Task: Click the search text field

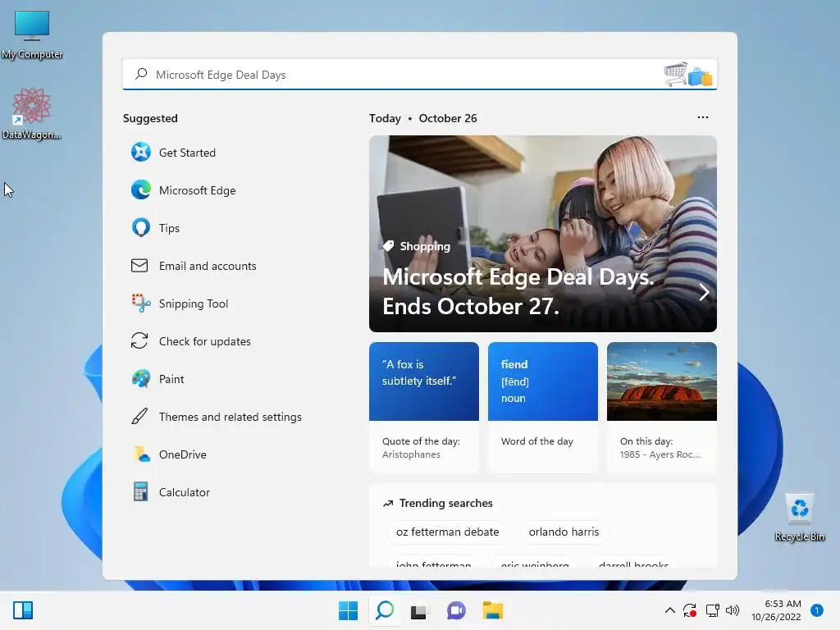Action: pyautogui.click(x=419, y=75)
